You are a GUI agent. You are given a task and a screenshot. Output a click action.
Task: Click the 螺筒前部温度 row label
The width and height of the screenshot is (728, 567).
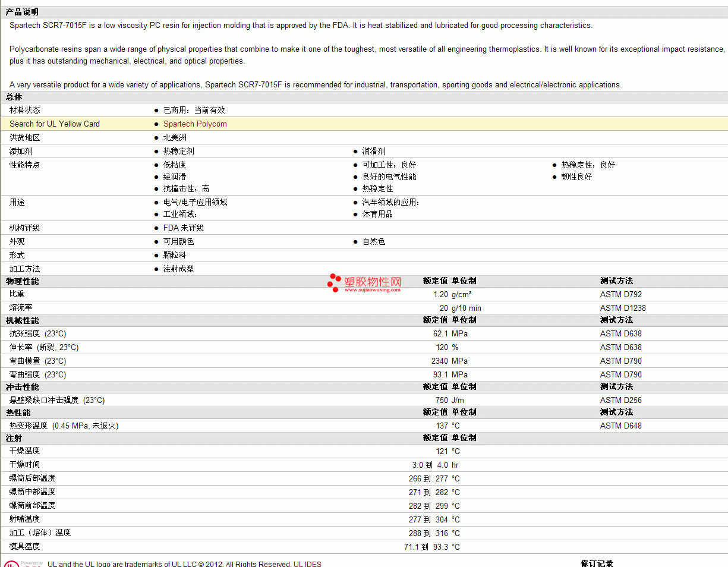(33, 505)
